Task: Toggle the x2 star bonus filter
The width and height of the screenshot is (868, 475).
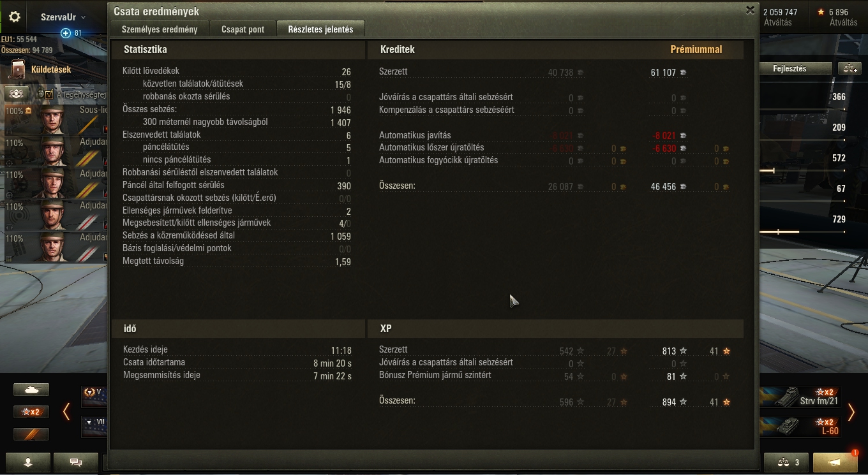Action: coord(31,412)
